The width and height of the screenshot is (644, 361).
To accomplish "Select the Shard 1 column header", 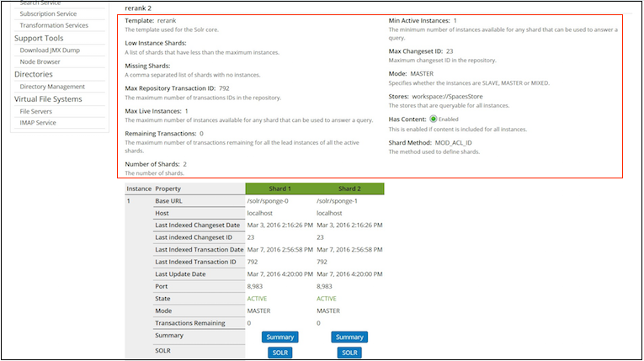I will point(279,188).
